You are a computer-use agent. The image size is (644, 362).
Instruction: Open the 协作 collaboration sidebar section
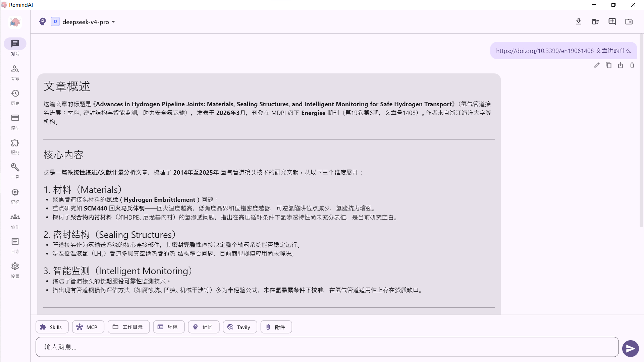coord(15,221)
